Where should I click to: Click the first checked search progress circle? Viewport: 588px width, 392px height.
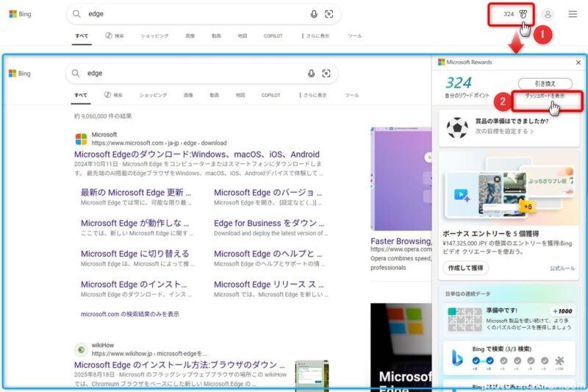pos(476,361)
